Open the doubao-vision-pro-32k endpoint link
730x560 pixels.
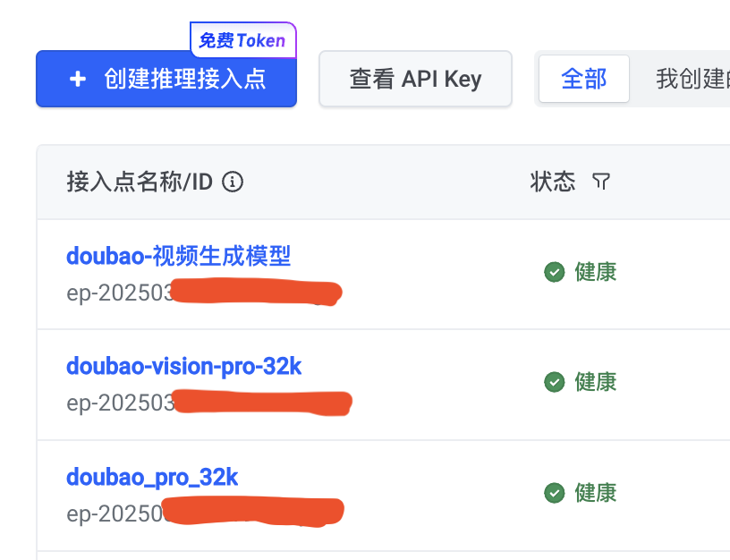tap(183, 367)
